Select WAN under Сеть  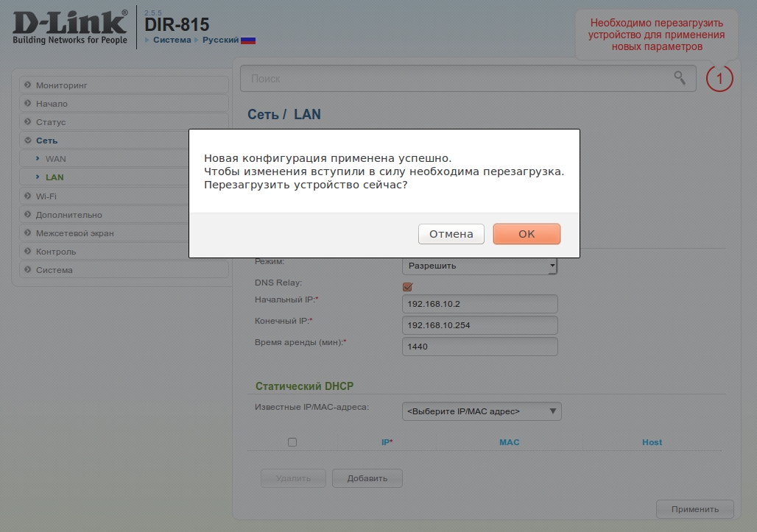[56, 159]
